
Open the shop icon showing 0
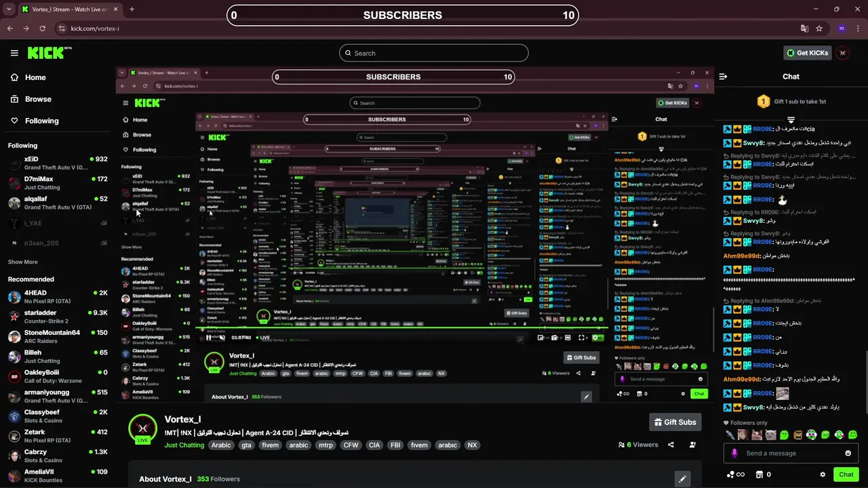point(764,474)
